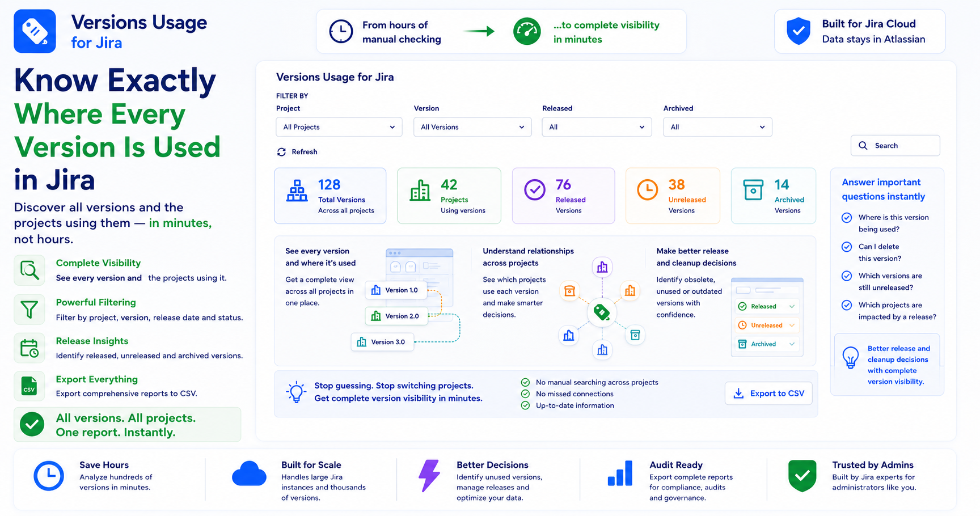
Task: Click the Trusted by Admins green shield icon
Action: (x=802, y=476)
